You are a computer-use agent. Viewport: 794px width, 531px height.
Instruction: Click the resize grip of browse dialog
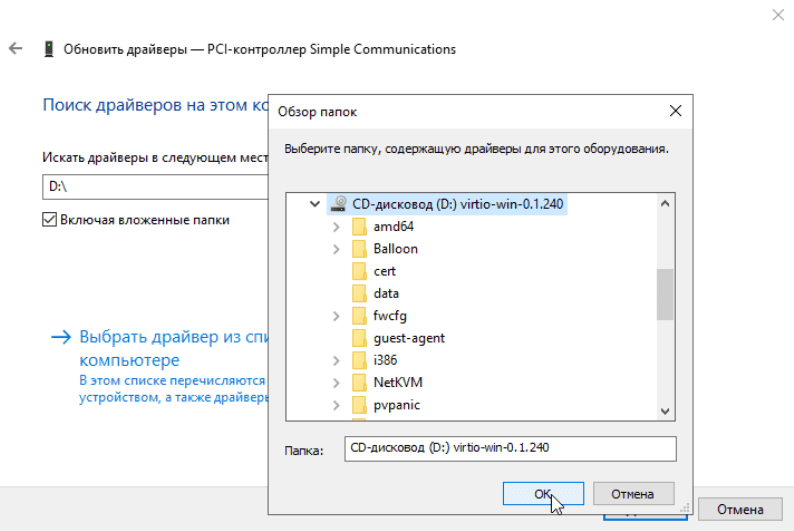686,507
